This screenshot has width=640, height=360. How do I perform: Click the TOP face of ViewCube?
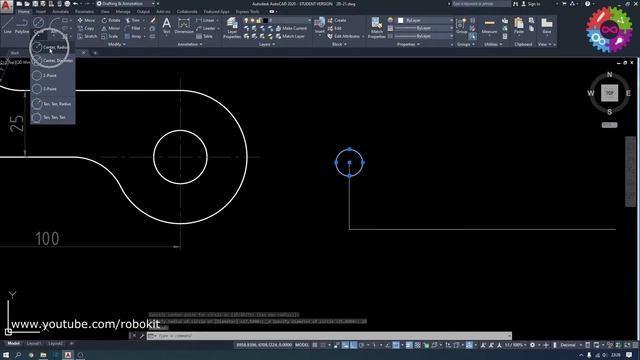click(x=609, y=93)
